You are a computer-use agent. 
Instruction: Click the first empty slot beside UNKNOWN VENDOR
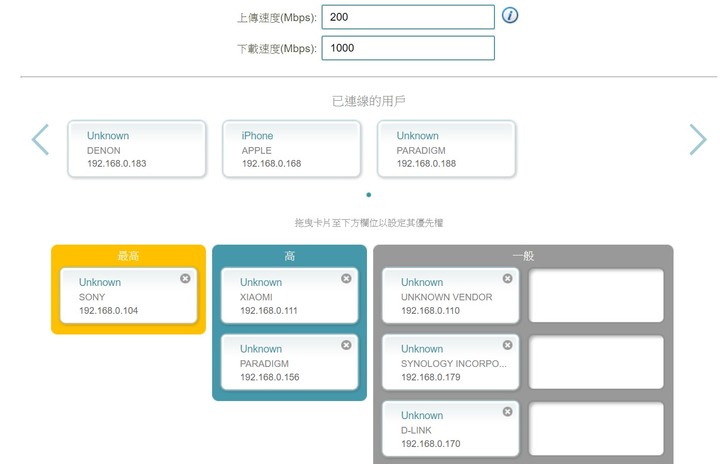pyautogui.click(x=596, y=296)
